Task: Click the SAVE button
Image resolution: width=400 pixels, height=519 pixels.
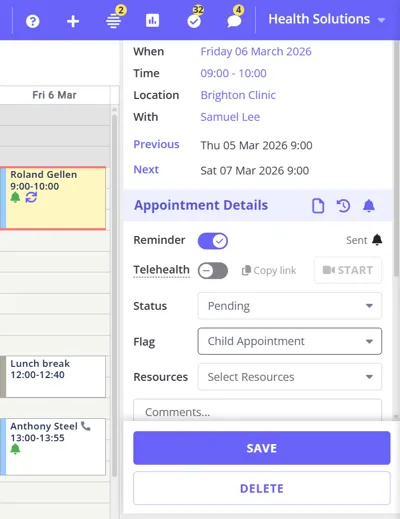Action: (262, 448)
